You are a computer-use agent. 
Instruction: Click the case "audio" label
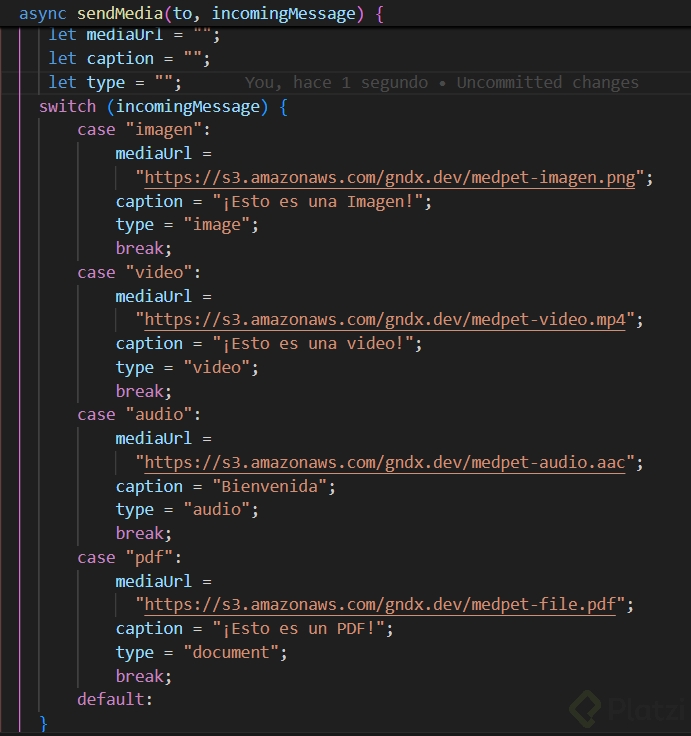(x=139, y=414)
